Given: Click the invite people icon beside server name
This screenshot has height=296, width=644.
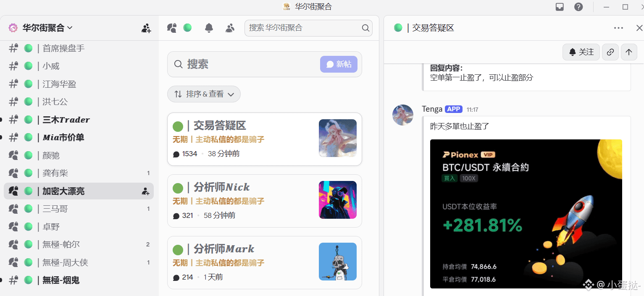Looking at the screenshot, I should coord(146,28).
